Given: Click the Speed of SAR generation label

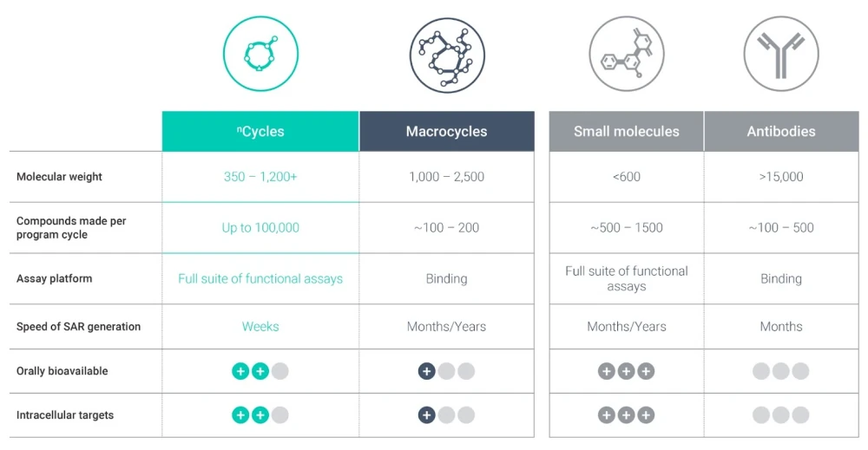Looking at the screenshot, I should coord(79,327).
